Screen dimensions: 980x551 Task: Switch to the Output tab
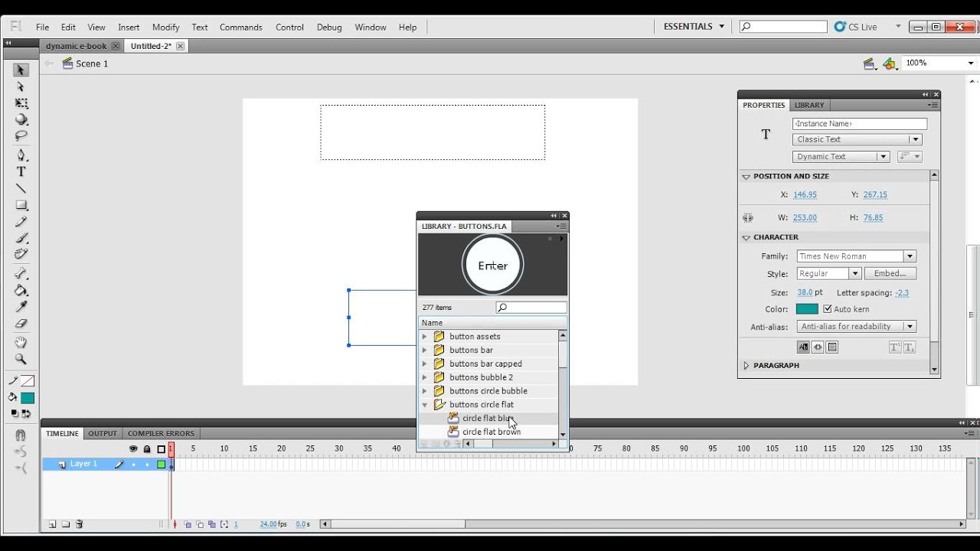coord(103,433)
